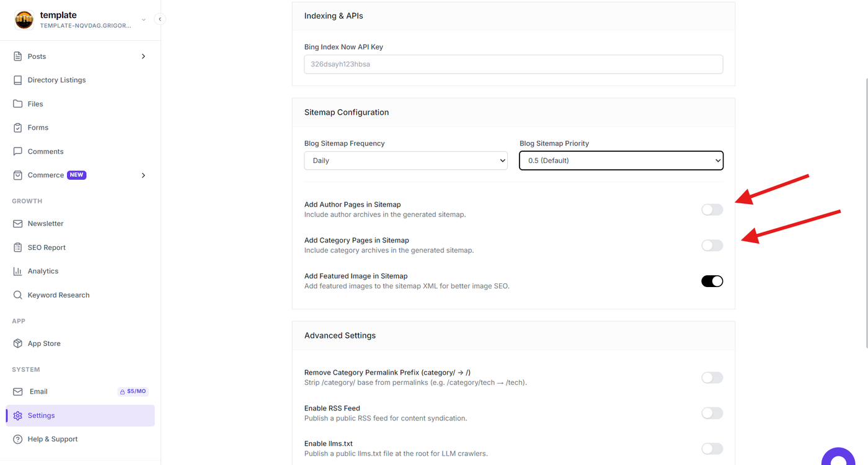Click the Comments speech bubble icon
Viewport: 868px width, 465px height.
pyautogui.click(x=17, y=151)
